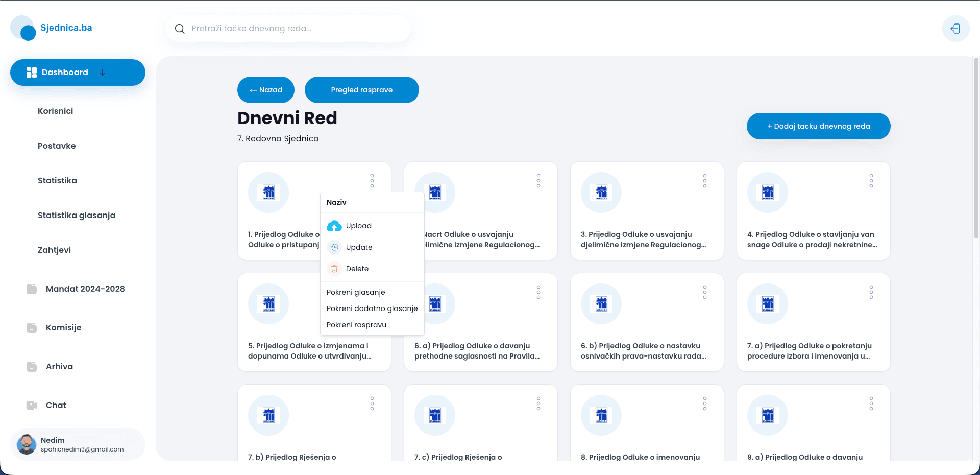Click the Komisije folder icon in sidebar
Image resolution: width=980 pixels, height=475 pixels.
pyautogui.click(x=32, y=328)
